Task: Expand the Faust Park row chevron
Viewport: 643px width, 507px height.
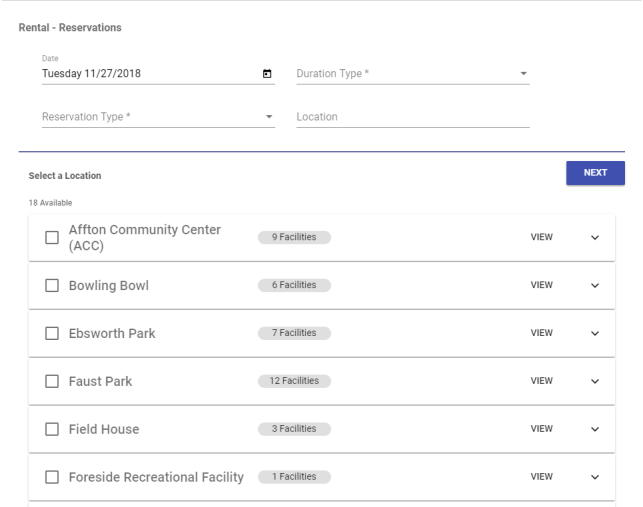Action: pos(595,382)
